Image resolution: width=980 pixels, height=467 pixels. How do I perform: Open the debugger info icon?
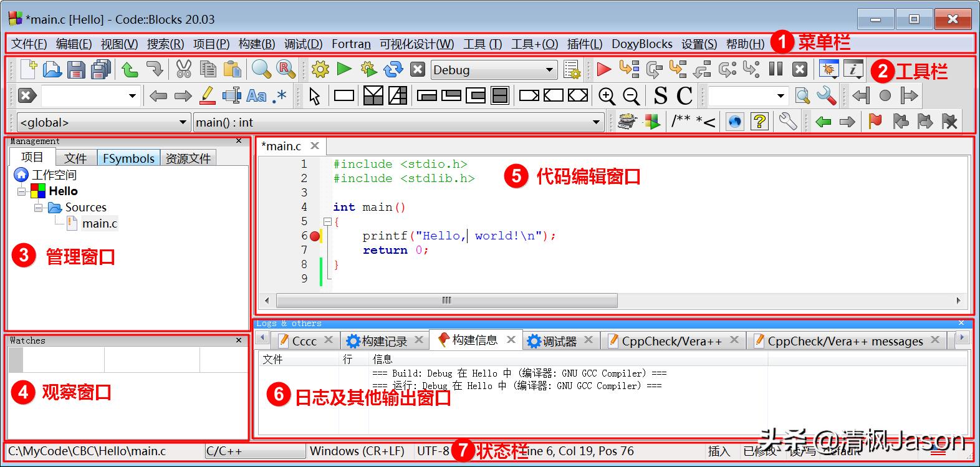tap(853, 69)
